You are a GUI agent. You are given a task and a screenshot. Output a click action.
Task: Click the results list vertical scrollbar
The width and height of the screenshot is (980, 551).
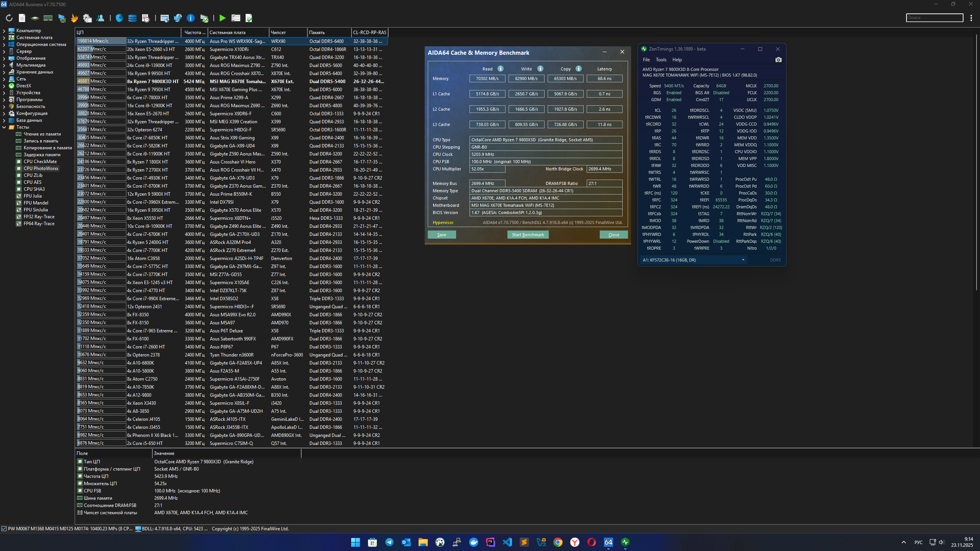(x=976, y=161)
